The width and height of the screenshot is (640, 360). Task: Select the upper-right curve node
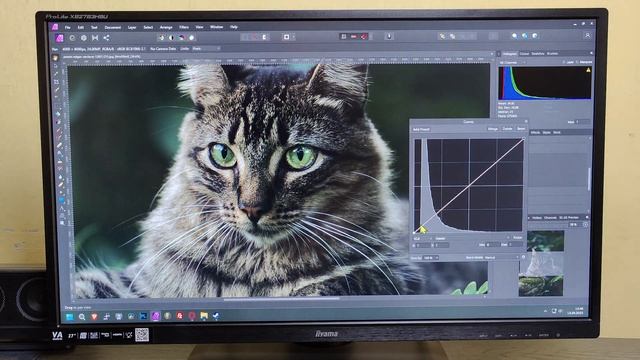tap(523, 139)
